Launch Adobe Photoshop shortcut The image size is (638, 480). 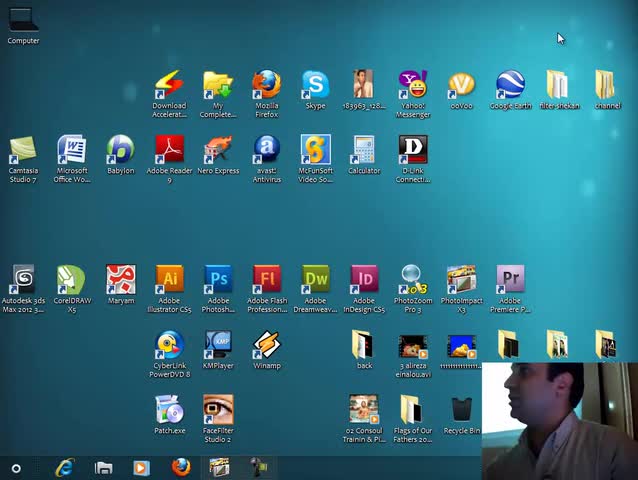click(x=218, y=289)
